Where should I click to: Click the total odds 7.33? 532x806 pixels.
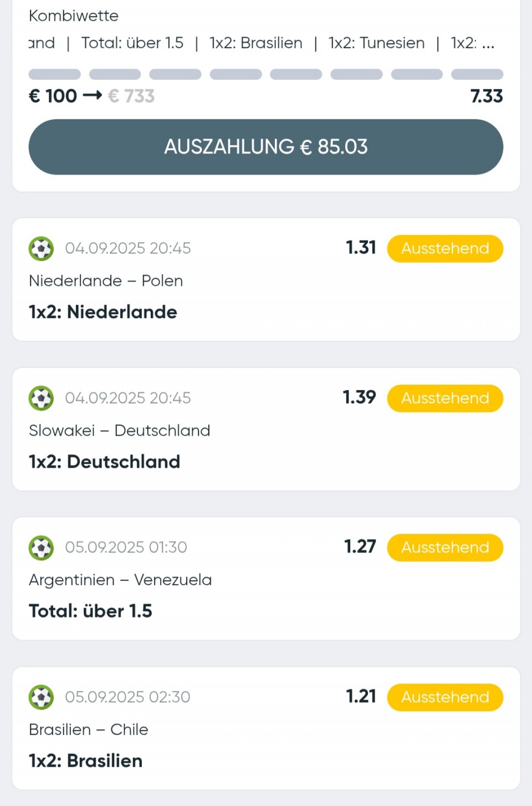487,96
